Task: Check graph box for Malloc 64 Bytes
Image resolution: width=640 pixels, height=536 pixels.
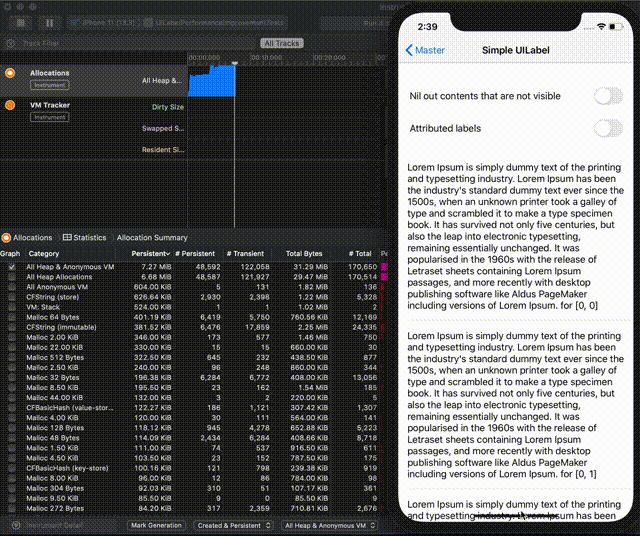Action: coord(12,317)
